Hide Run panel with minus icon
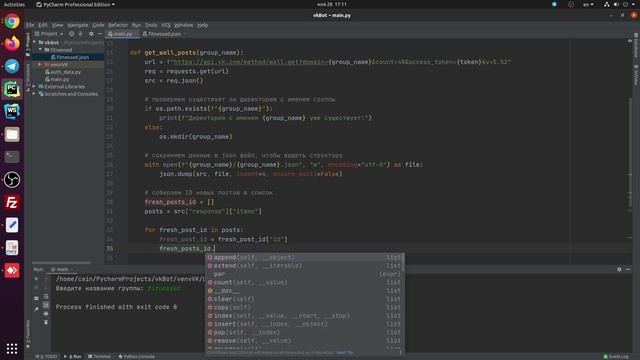This screenshot has height=360, width=640. click(628, 269)
